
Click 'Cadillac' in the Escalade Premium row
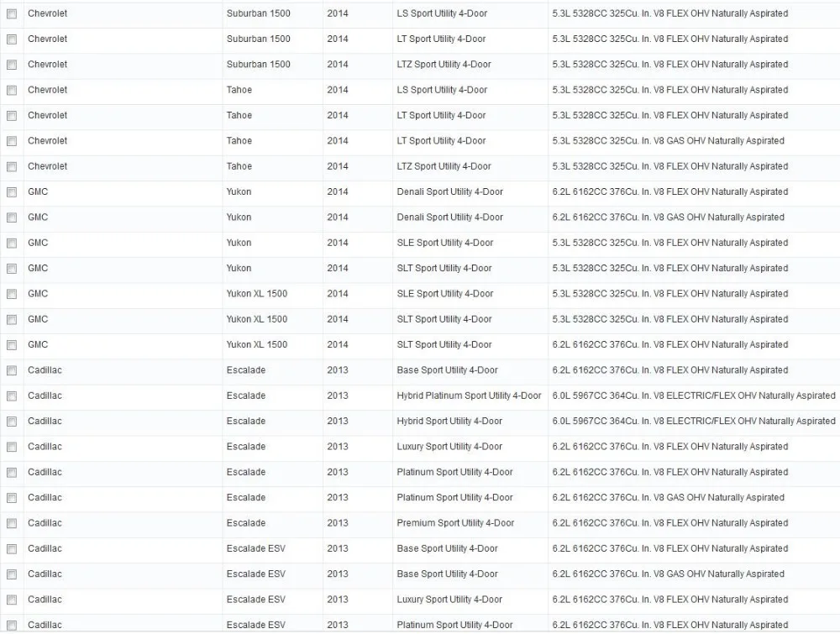pyautogui.click(x=45, y=523)
